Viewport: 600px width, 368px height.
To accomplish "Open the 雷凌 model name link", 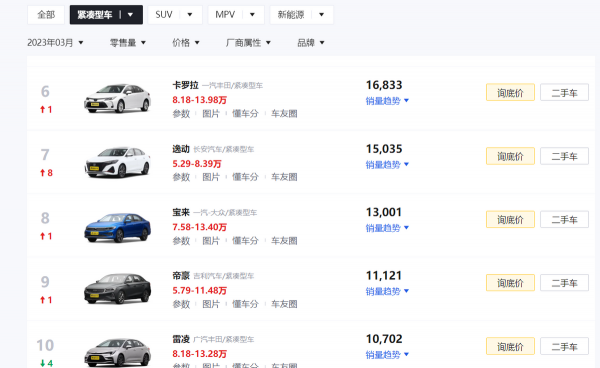I will [x=181, y=339].
